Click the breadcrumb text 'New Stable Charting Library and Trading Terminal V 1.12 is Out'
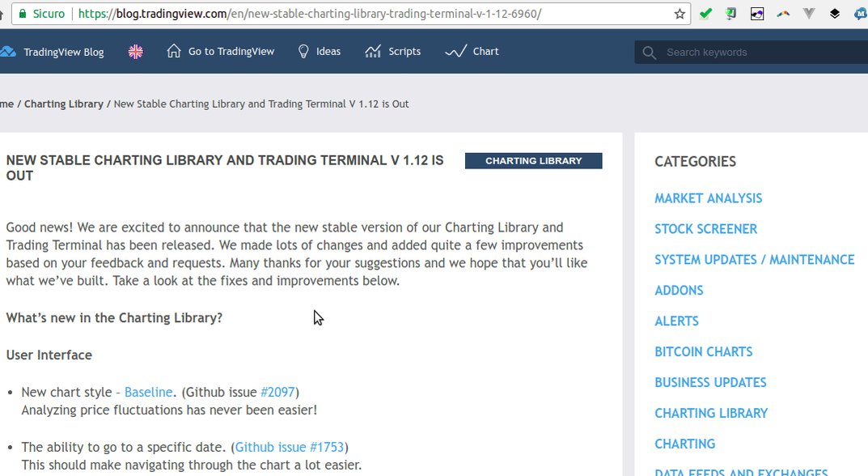The height and width of the screenshot is (476, 868). [x=261, y=104]
